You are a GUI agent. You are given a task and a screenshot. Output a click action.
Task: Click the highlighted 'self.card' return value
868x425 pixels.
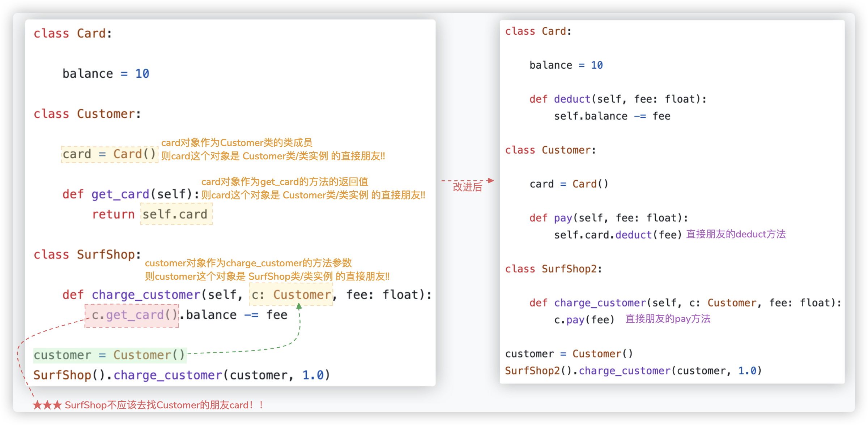pos(176,214)
